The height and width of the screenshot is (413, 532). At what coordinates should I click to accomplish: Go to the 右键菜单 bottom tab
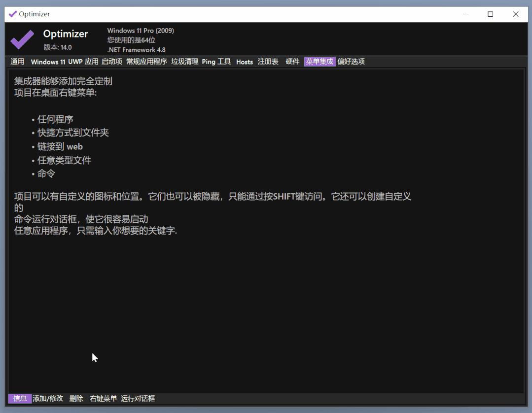103,398
